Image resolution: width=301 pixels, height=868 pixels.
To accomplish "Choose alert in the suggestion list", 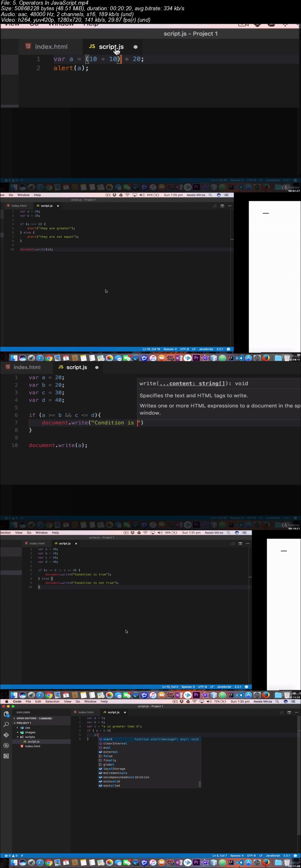I will (x=150, y=739).
